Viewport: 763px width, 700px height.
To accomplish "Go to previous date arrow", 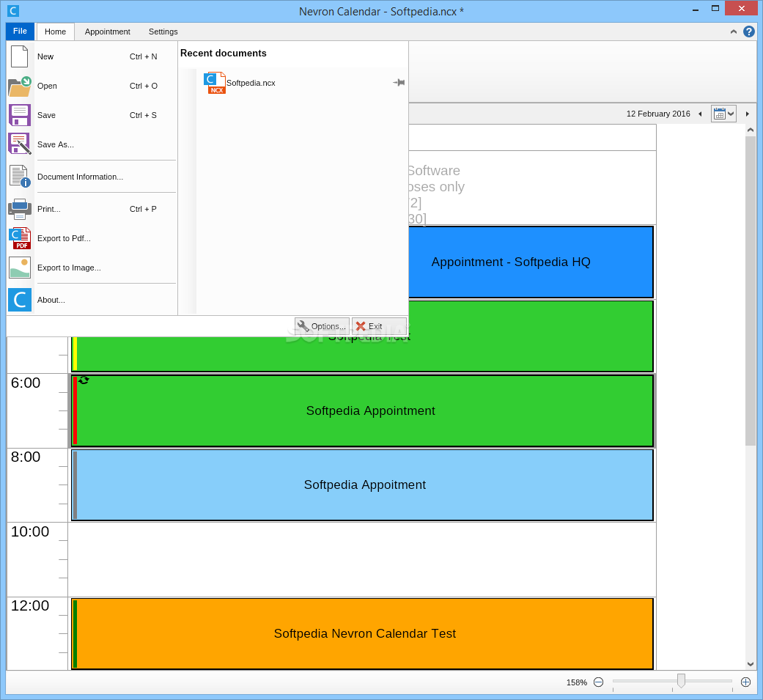I will click(700, 114).
